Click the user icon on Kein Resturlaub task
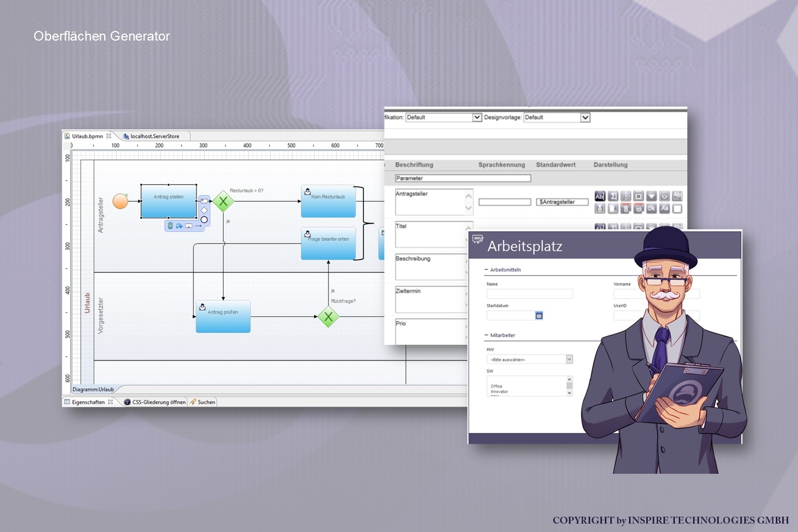798x532 pixels. [x=307, y=191]
